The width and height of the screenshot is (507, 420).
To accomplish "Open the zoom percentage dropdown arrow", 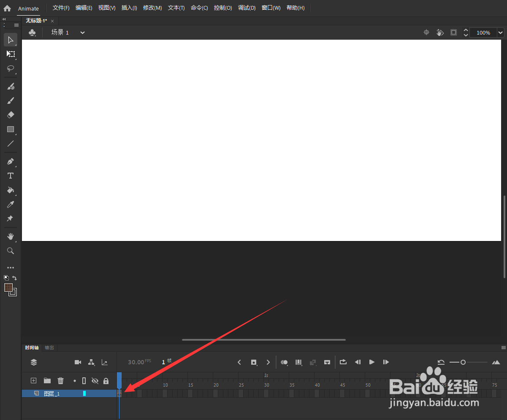I will [x=501, y=33].
